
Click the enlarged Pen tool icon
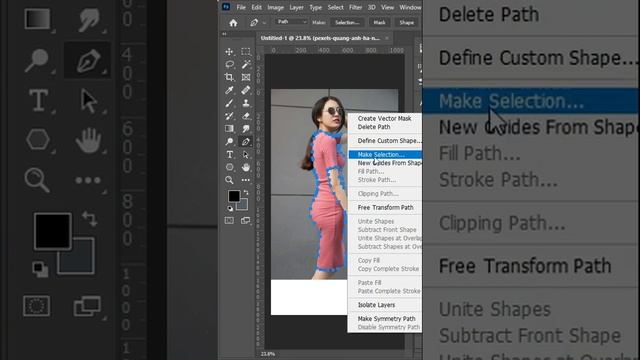[x=88, y=60]
